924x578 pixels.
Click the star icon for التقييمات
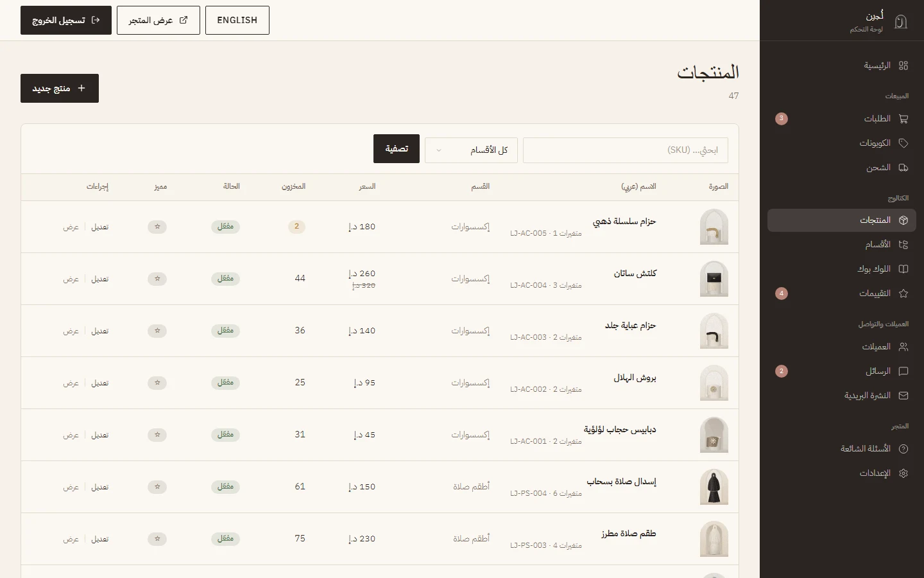click(x=903, y=293)
